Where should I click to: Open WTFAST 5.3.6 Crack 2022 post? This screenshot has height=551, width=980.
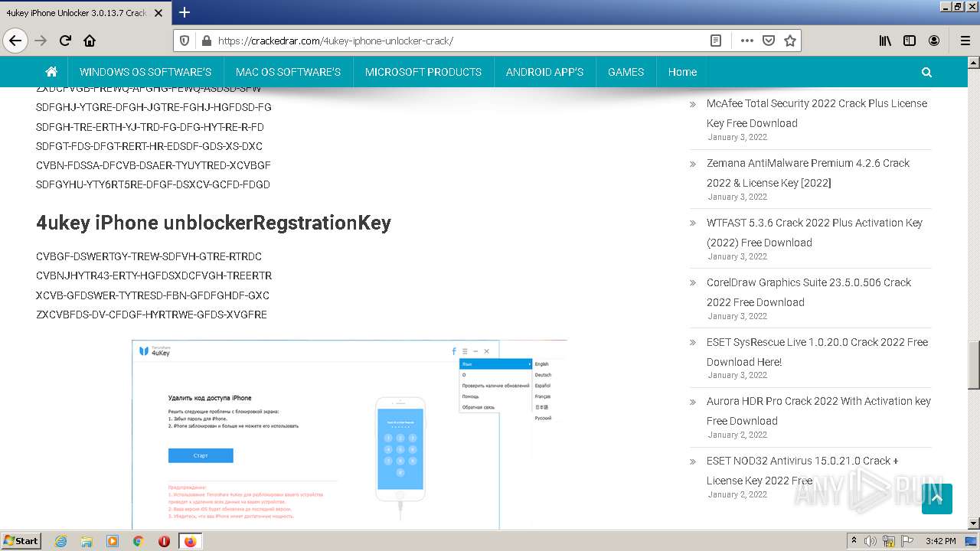[815, 233]
